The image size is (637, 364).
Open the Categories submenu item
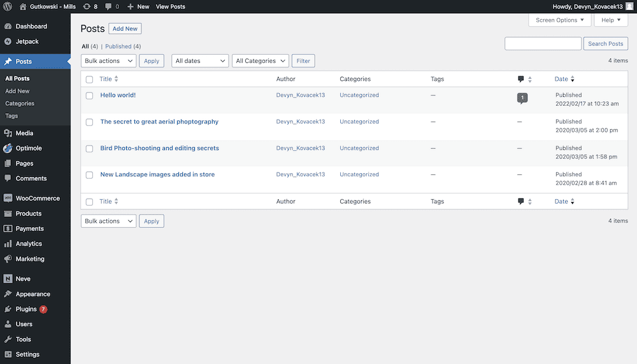(x=20, y=104)
